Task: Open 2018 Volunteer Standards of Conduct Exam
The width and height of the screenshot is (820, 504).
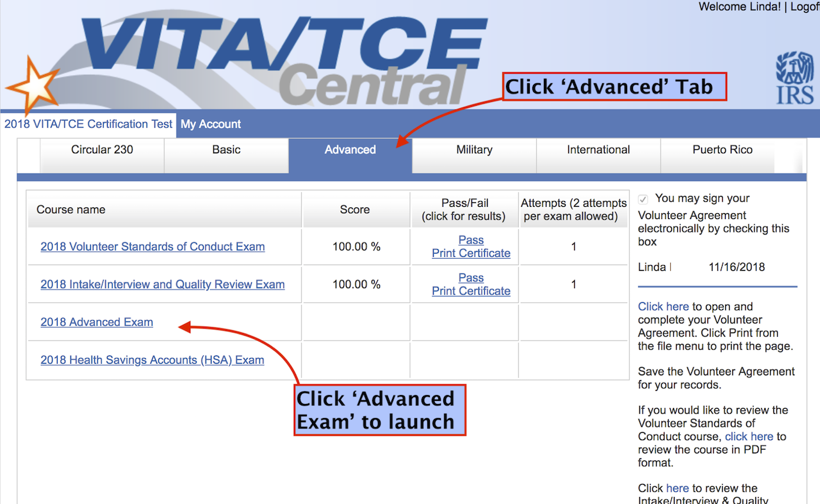Action: point(152,247)
